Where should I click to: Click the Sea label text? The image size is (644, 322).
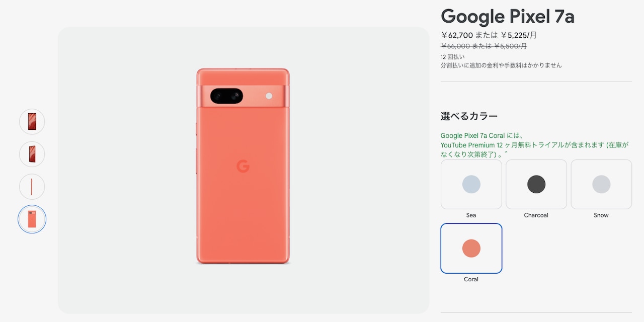click(471, 215)
